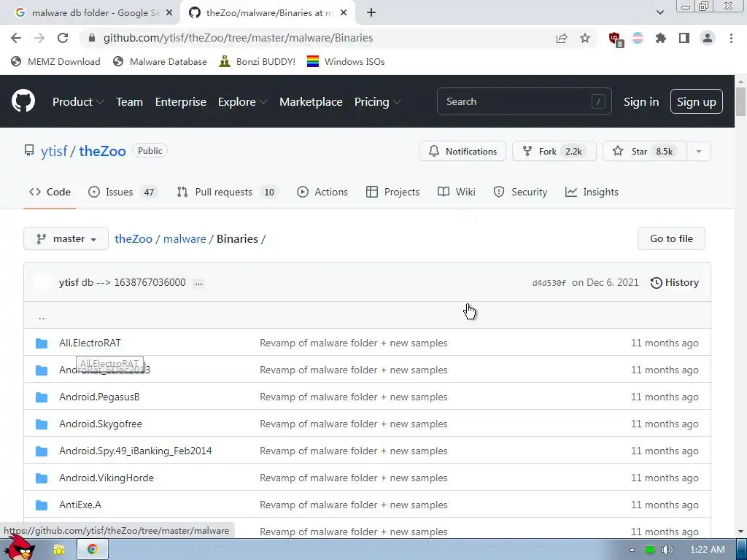Open the share page icon in address bar
The width and height of the screenshot is (747, 560).
coord(562,38)
